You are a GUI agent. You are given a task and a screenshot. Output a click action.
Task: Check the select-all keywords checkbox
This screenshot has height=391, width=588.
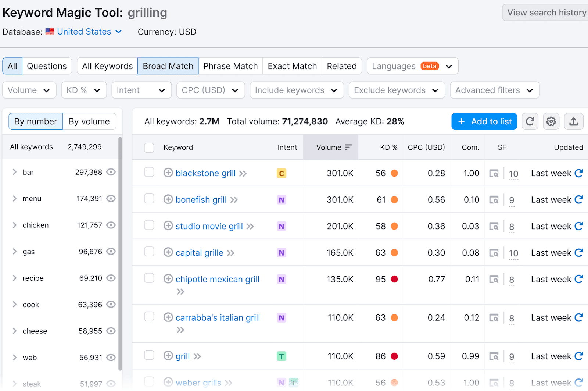(x=149, y=147)
